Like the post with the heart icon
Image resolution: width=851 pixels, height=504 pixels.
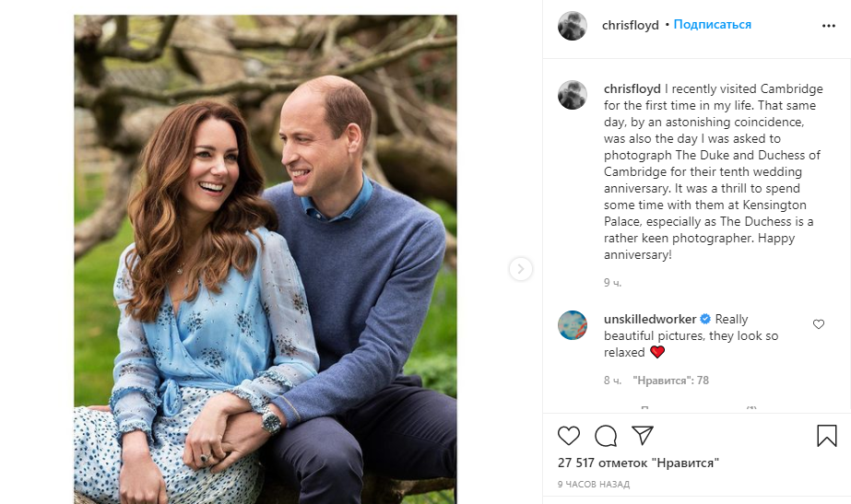[569, 435]
